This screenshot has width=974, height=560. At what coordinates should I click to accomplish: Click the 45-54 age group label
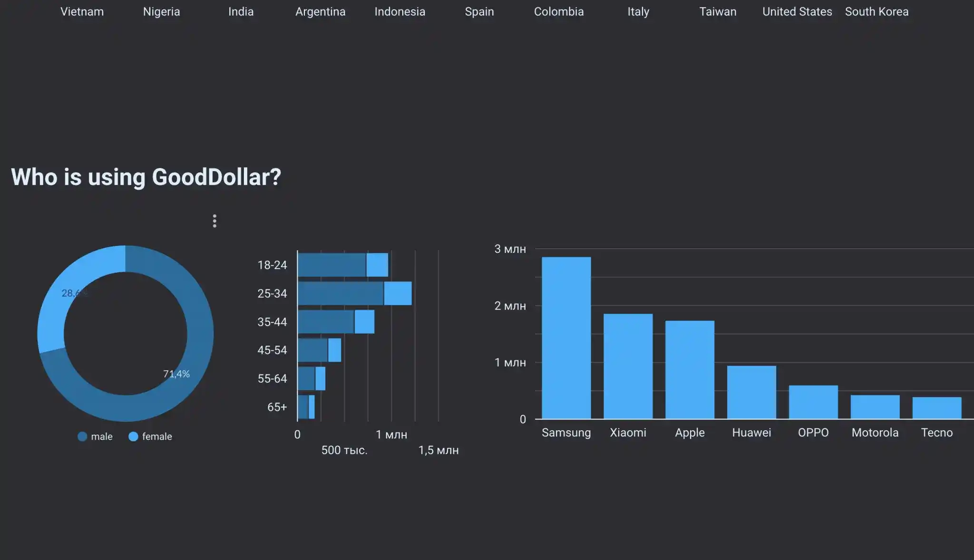tap(272, 350)
